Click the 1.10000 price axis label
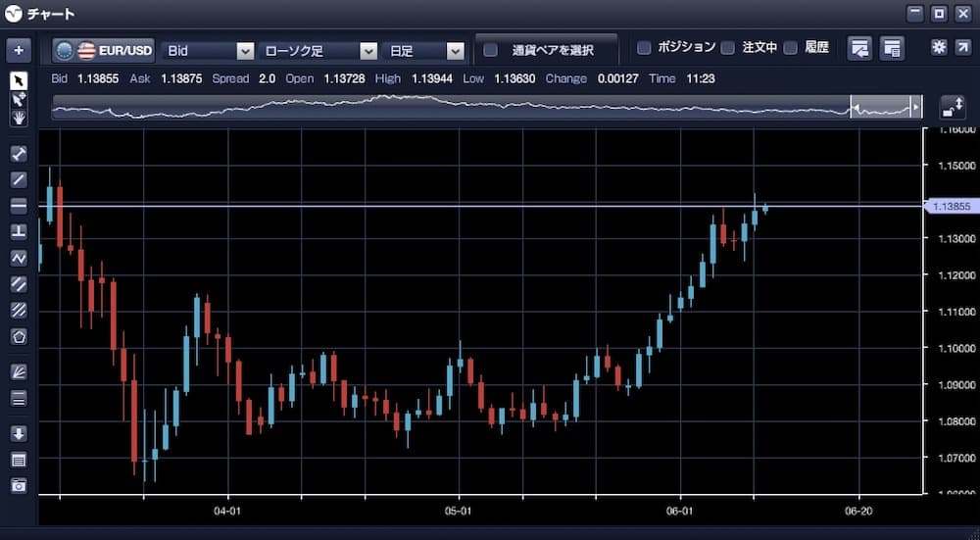 (x=956, y=348)
